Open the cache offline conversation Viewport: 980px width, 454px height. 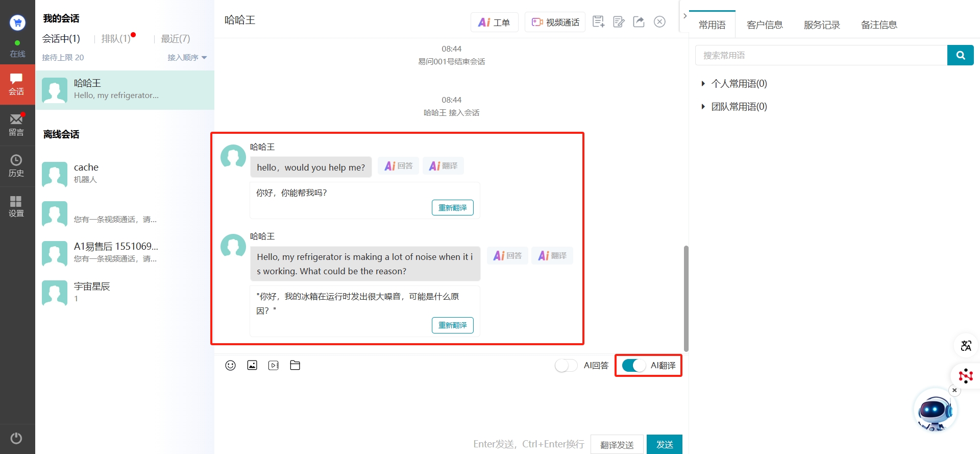125,174
